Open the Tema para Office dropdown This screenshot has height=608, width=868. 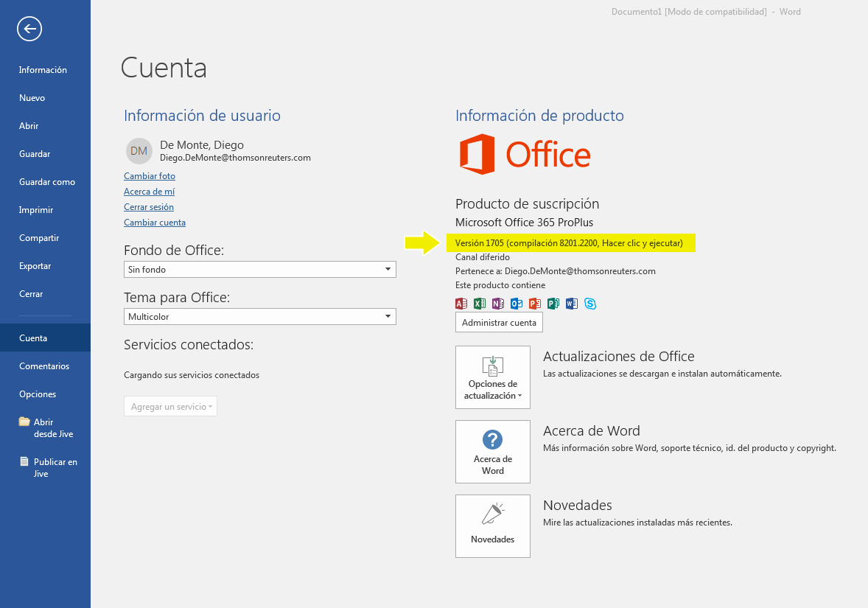(259, 317)
